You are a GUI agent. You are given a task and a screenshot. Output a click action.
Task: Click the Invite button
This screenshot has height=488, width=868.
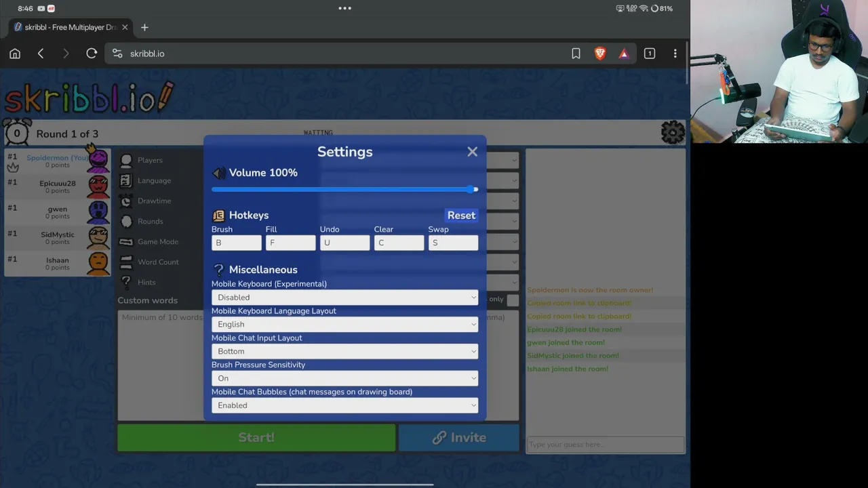pos(459,438)
